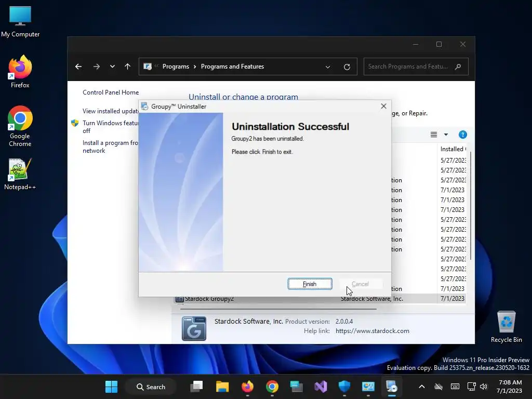
Task: Show hidden system tray icons
Action: [x=422, y=387]
